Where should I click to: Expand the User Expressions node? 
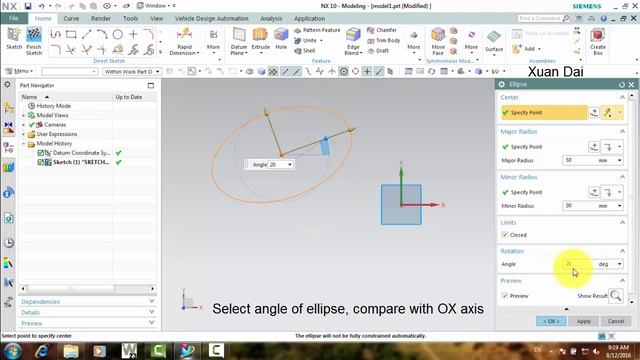(x=24, y=134)
